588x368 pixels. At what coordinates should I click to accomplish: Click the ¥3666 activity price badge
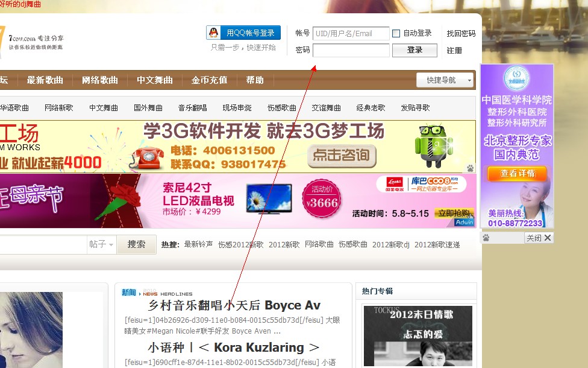click(322, 198)
